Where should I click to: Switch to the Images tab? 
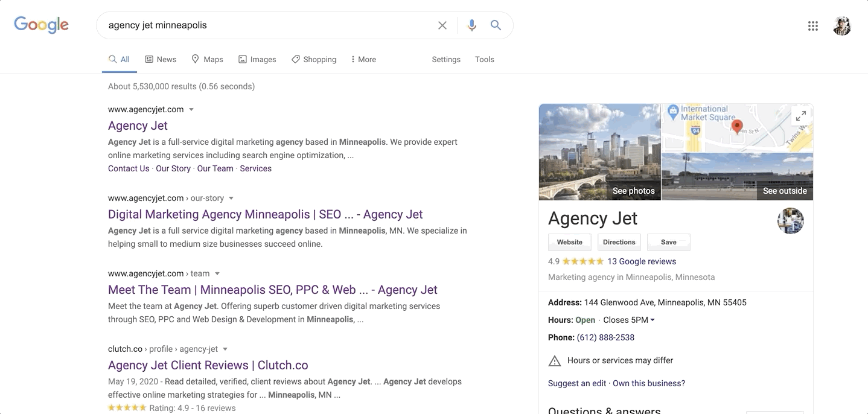(x=257, y=59)
